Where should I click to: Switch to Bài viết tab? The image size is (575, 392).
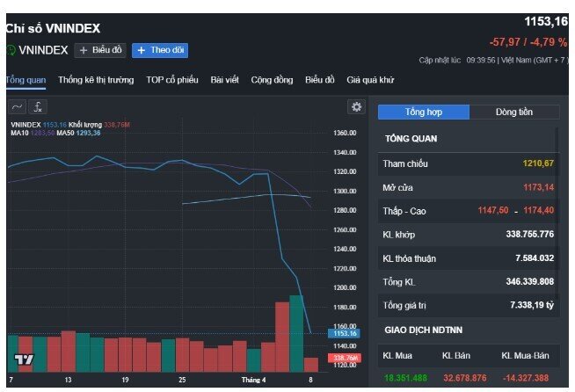click(224, 80)
